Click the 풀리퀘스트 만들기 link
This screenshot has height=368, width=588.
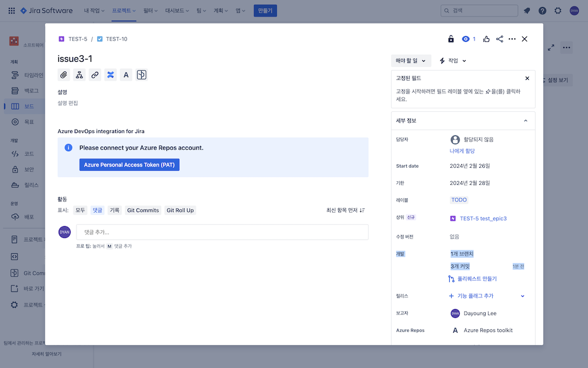pos(473,279)
